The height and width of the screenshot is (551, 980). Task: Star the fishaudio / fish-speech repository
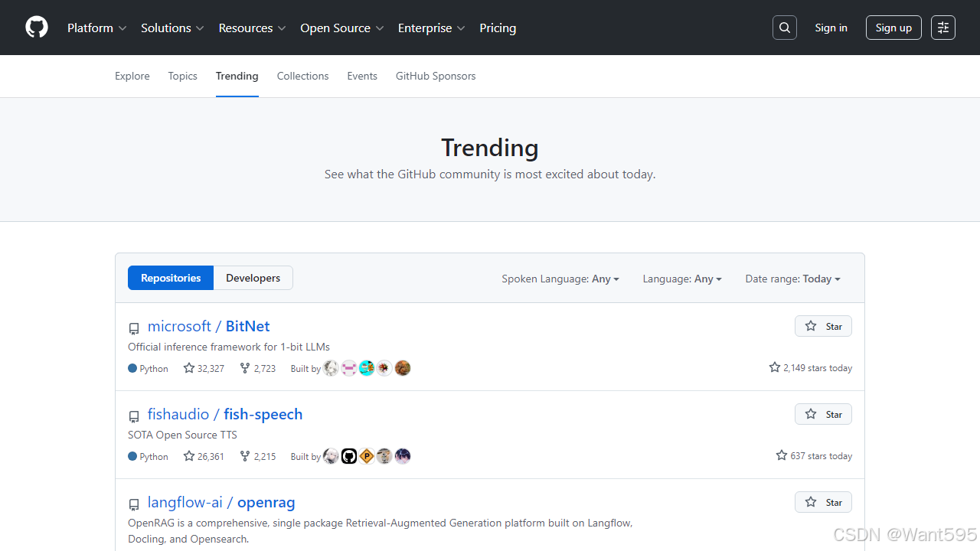pyautogui.click(x=823, y=414)
